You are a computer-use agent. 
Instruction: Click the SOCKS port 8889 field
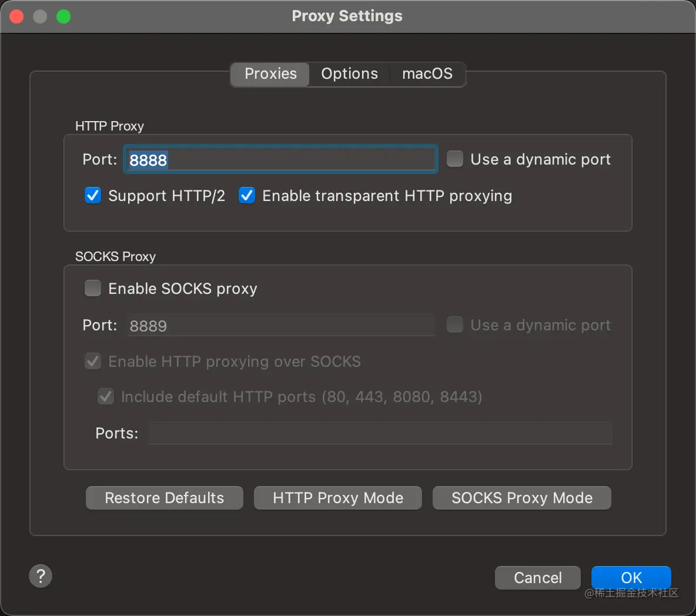[280, 325]
